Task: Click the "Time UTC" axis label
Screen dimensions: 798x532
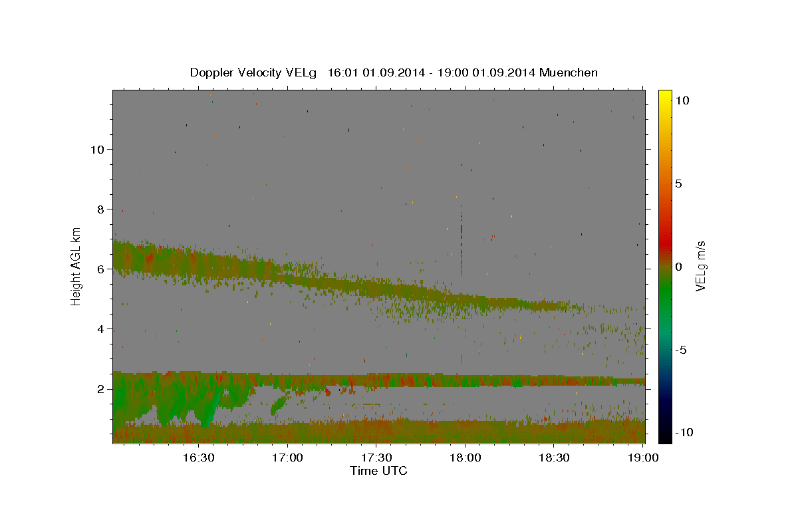Action: [x=378, y=471]
